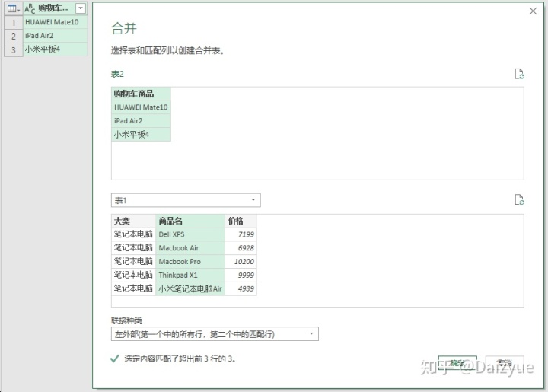Click the green match checkmark status icon
Screen dimensions: 548x392
[x=115, y=359]
